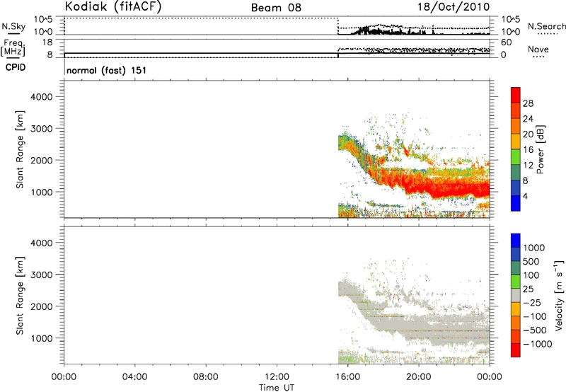Click the 08:00 time tick label
Viewport: 566px width, 392px height.
click(206, 377)
